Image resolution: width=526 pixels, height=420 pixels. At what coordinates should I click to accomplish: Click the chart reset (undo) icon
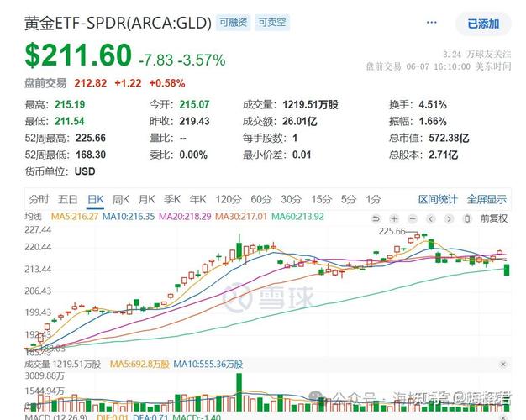click(376, 218)
